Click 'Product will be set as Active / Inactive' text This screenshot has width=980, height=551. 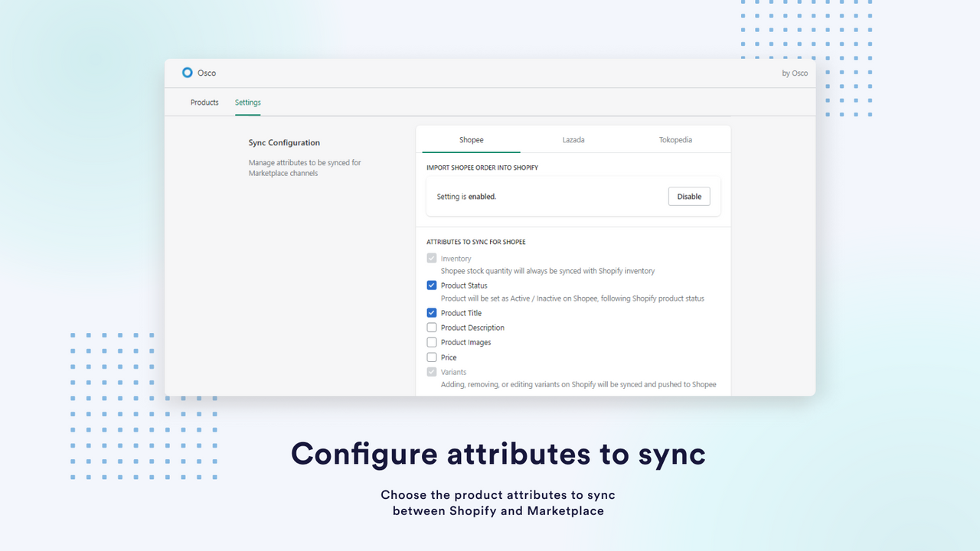(573, 298)
